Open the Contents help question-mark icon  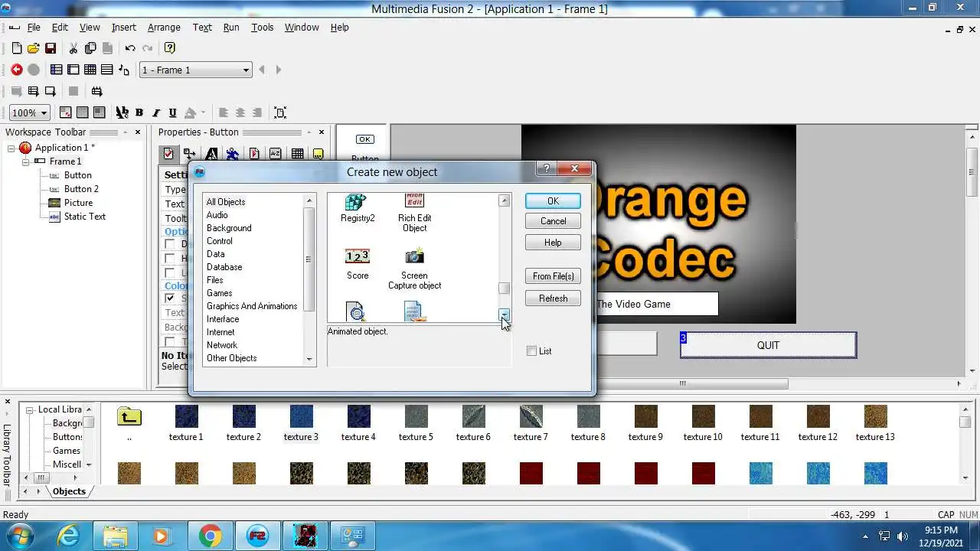click(x=170, y=48)
